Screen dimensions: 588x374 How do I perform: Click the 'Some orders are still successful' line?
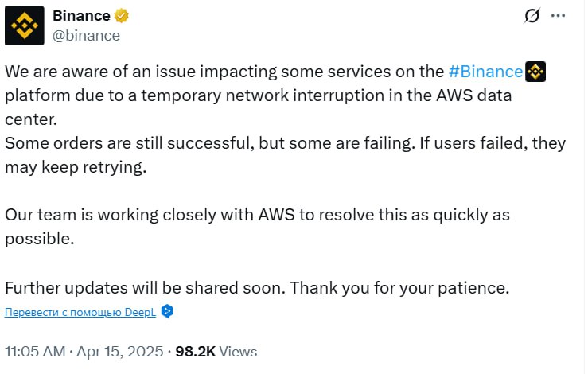click(x=159, y=144)
